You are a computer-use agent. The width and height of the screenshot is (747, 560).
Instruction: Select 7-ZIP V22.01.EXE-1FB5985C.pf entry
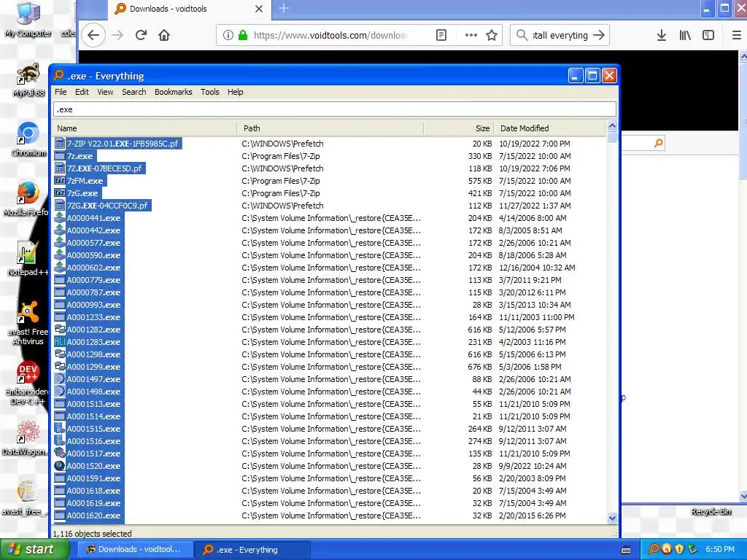[123, 144]
